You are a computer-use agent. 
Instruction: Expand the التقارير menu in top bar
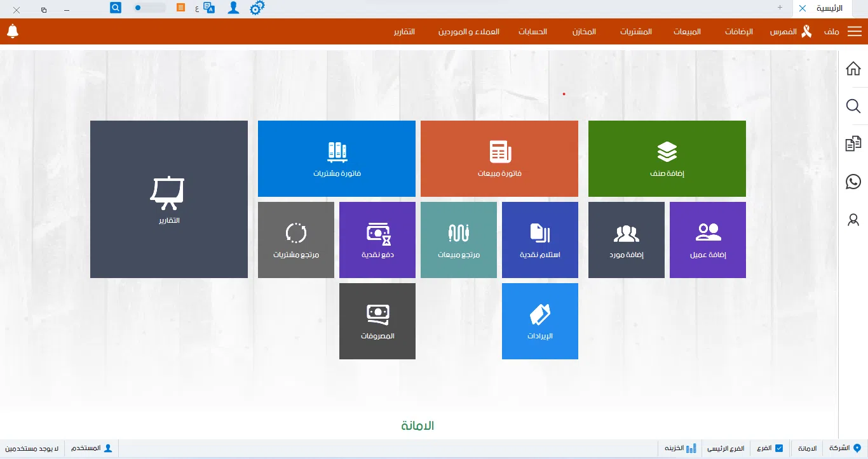pyautogui.click(x=404, y=32)
